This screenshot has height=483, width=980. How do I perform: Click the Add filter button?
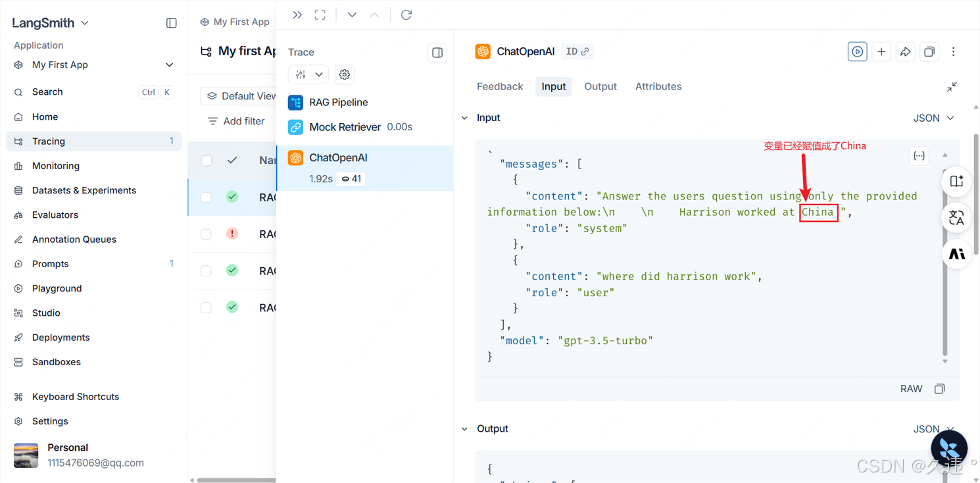[236, 121]
